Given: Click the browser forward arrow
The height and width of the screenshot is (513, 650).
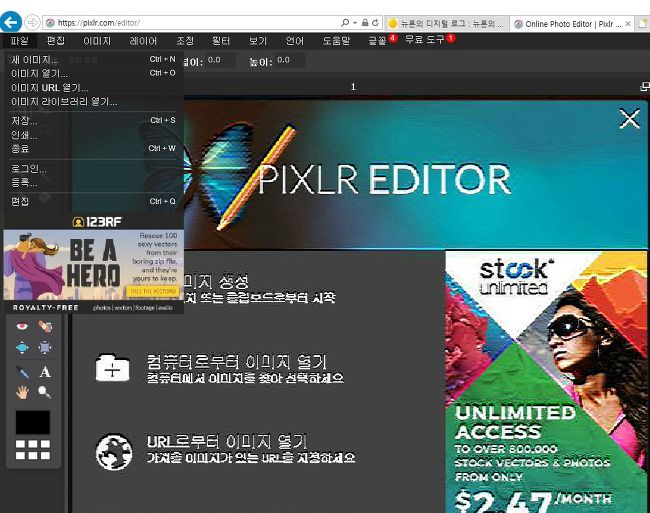Looking at the screenshot, I should (32, 22).
